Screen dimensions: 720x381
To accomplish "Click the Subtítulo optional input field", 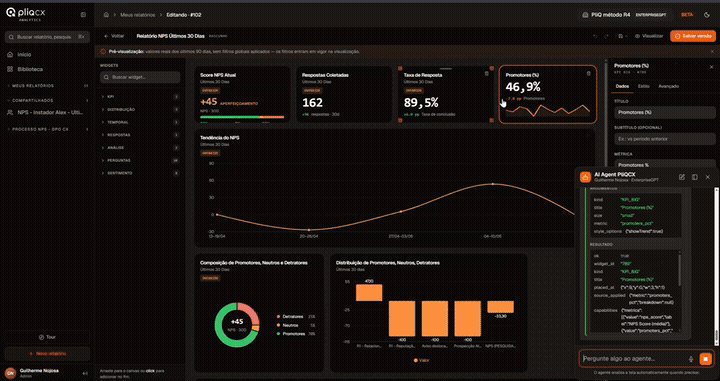I will pyautogui.click(x=665, y=139).
